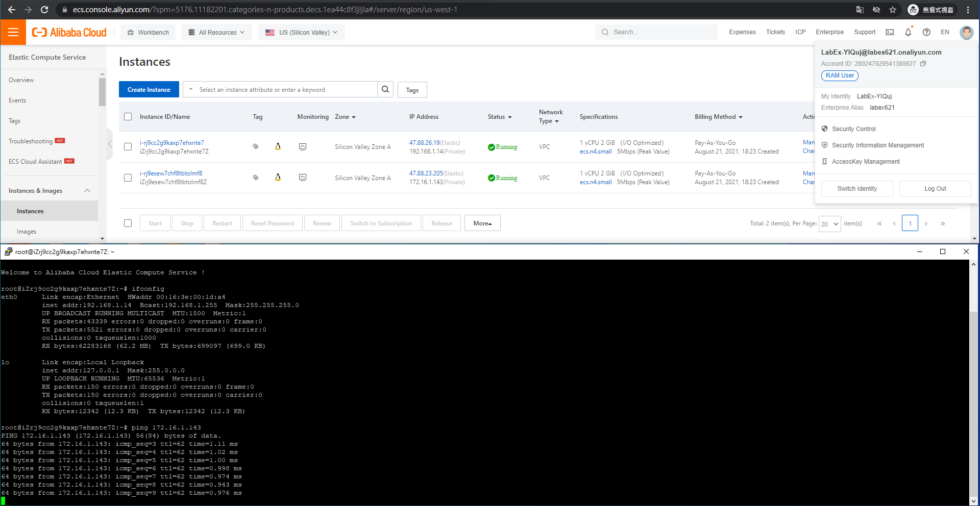Open the US (Silicon Valley) region dropdown

302,32
